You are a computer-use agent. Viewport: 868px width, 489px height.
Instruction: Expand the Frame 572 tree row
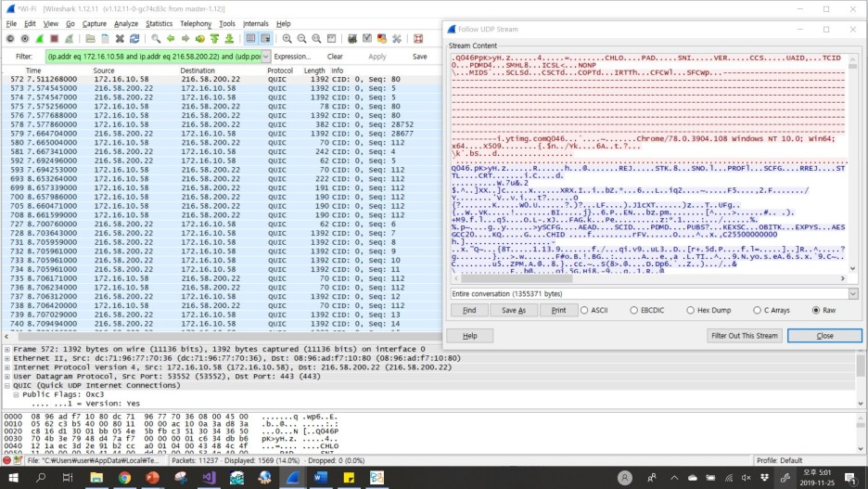click(x=7, y=350)
